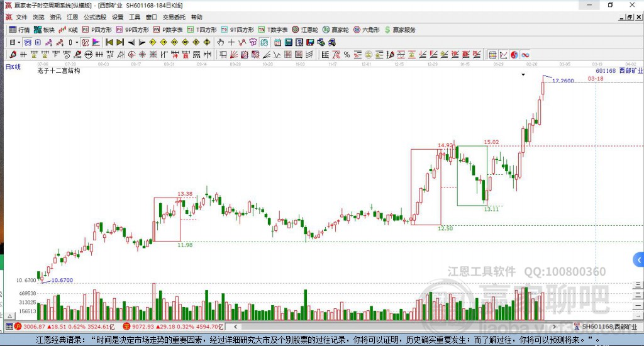Open 赢家服务 with dollar icon
The image size is (644, 346).
point(400,30)
